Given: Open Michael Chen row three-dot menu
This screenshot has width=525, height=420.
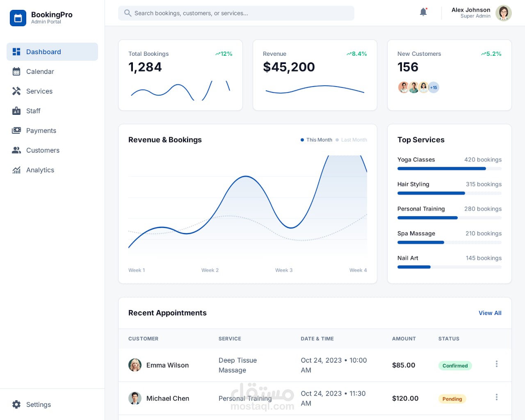Looking at the screenshot, I should pos(496,397).
